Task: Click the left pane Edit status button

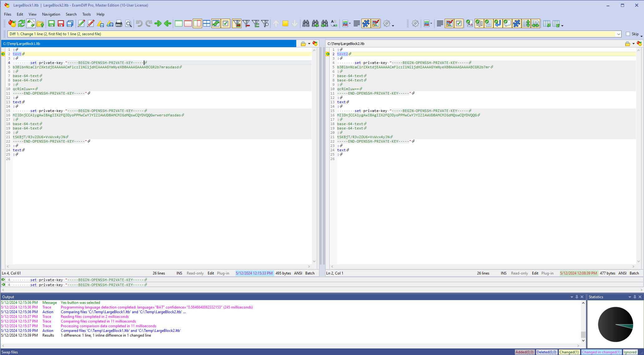Action: 211,273
